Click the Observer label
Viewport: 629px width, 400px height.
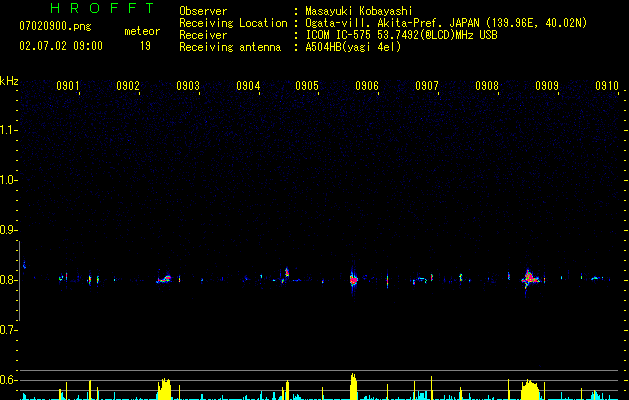(x=203, y=11)
